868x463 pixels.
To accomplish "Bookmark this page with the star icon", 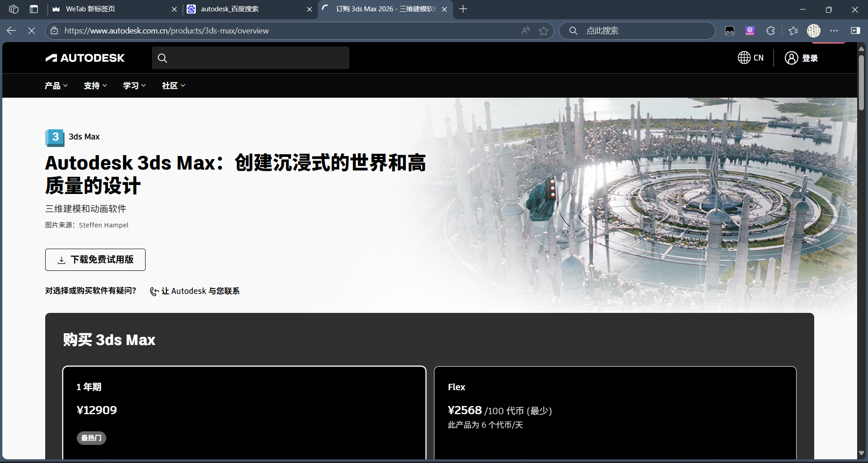I will tap(544, 30).
